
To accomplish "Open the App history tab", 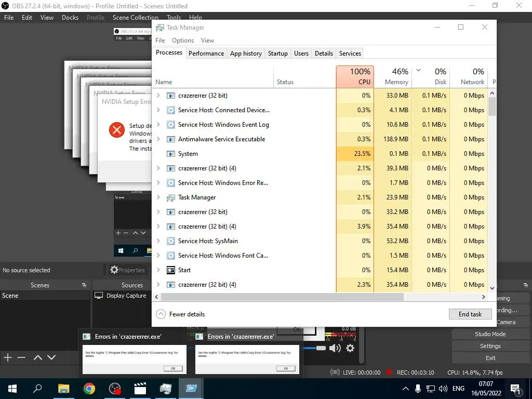I will tap(246, 54).
